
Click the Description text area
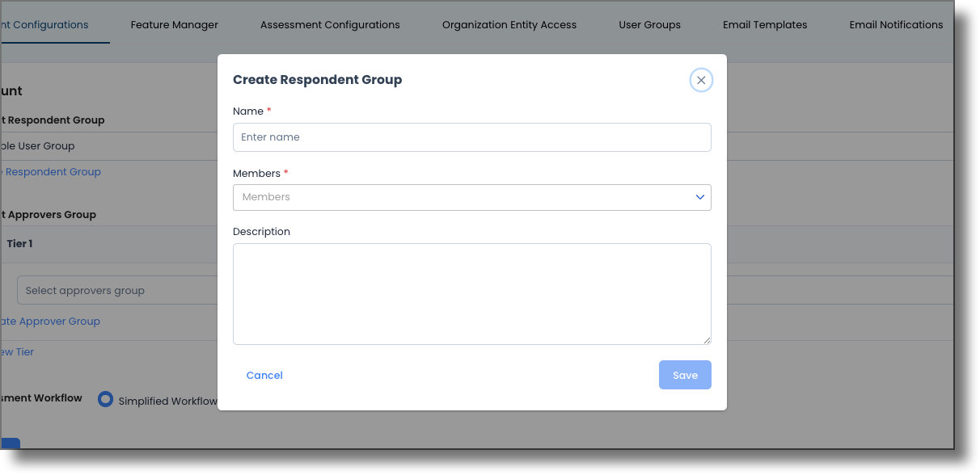point(472,293)
